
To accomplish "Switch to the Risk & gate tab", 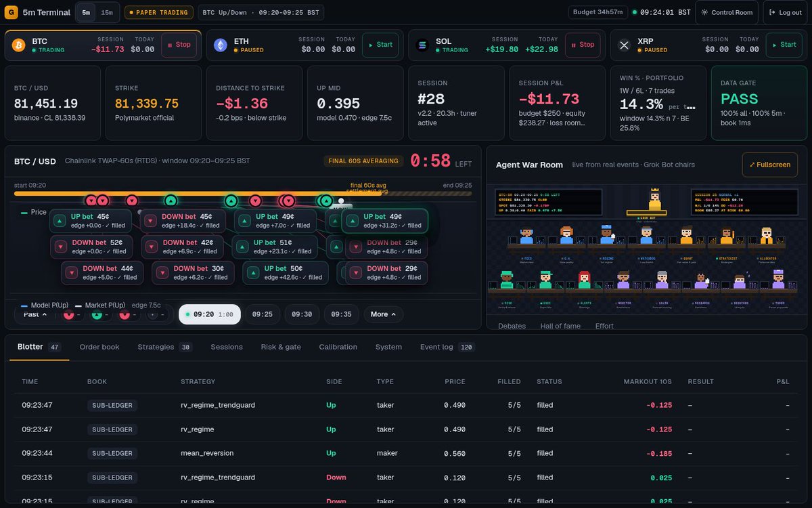I will coord(281,347).
